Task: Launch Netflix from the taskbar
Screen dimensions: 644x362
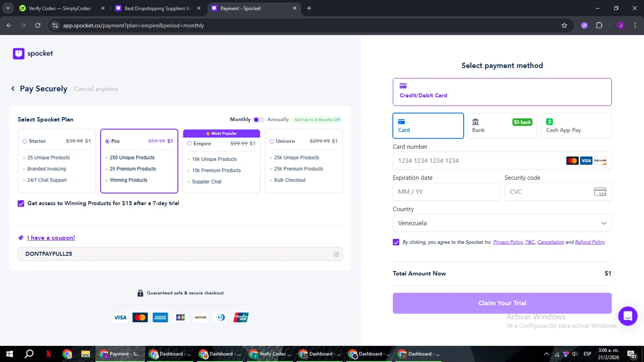Action: (49, 354)
